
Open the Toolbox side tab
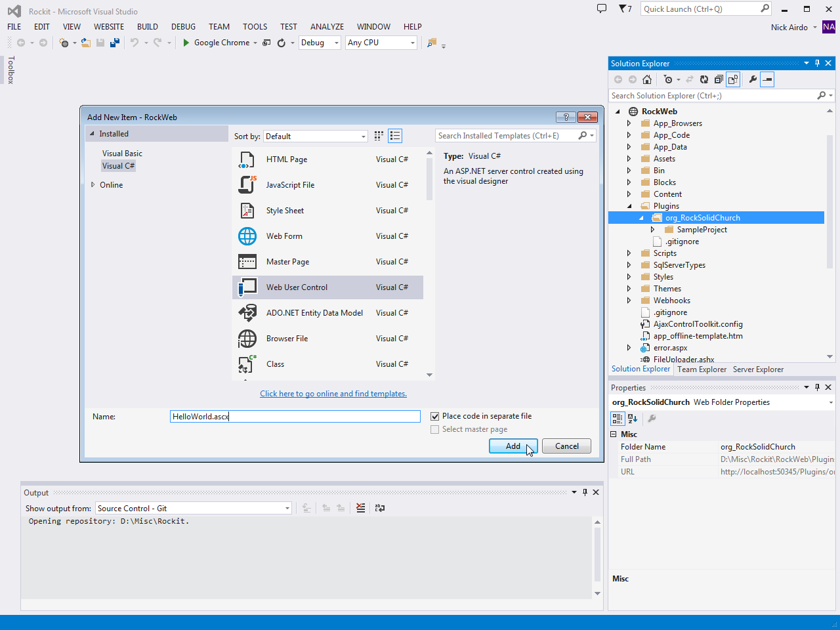pos(10,70)
